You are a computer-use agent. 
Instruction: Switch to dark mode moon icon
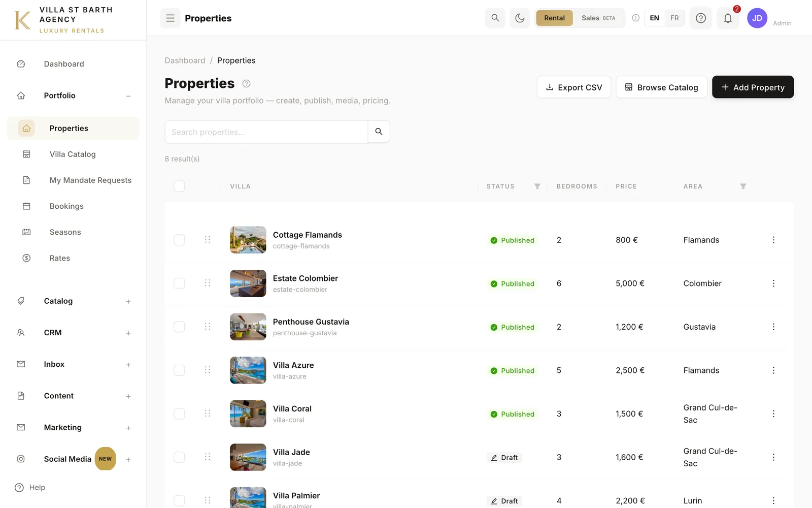[520, 18]
